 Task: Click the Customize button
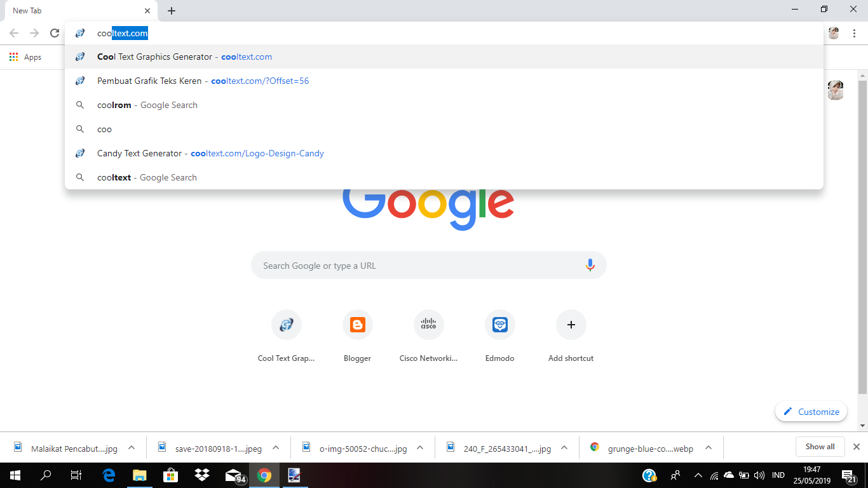point(811,412)
